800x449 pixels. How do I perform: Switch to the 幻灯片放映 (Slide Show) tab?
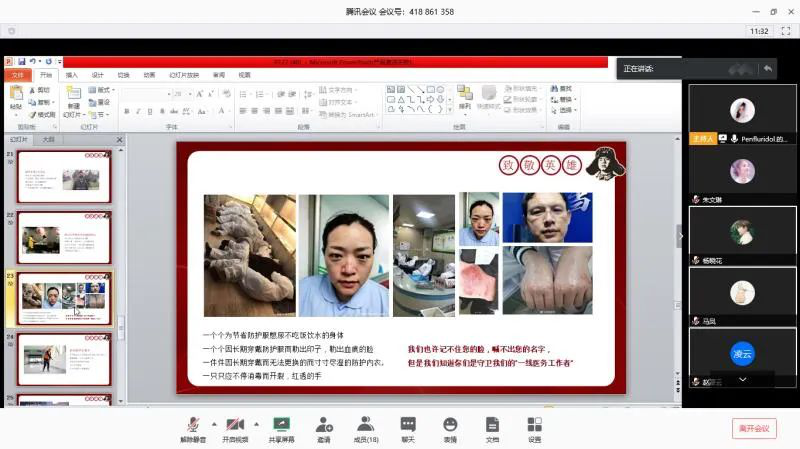click(x=184, y=75)
